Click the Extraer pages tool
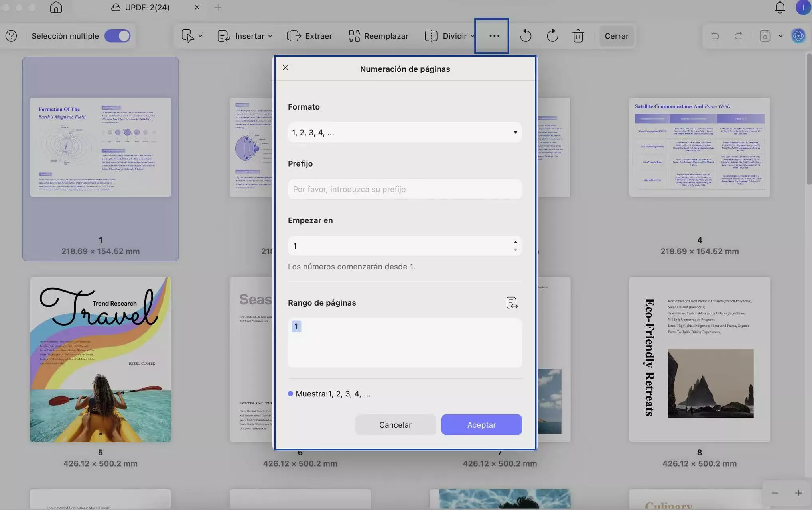Screen dimensions: 812x510 click(x=309, y=36)
